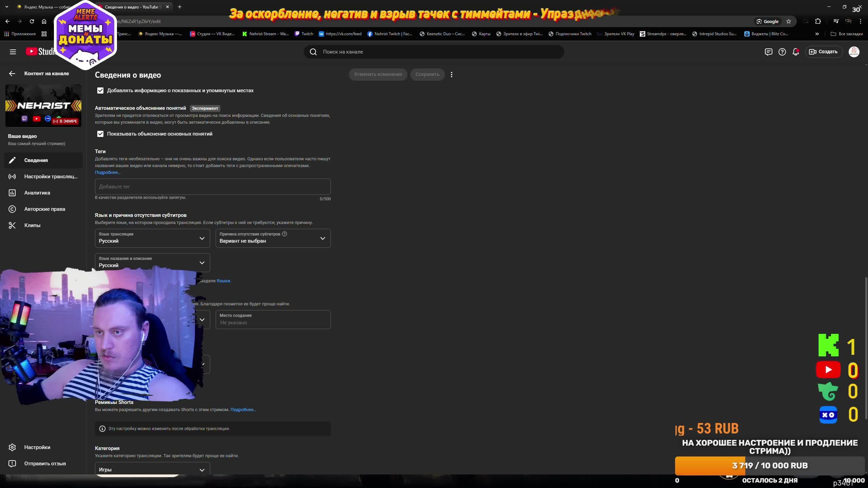
Task: Uncheck Добавлять информацию о показанных местах
Action: [100, 90]
